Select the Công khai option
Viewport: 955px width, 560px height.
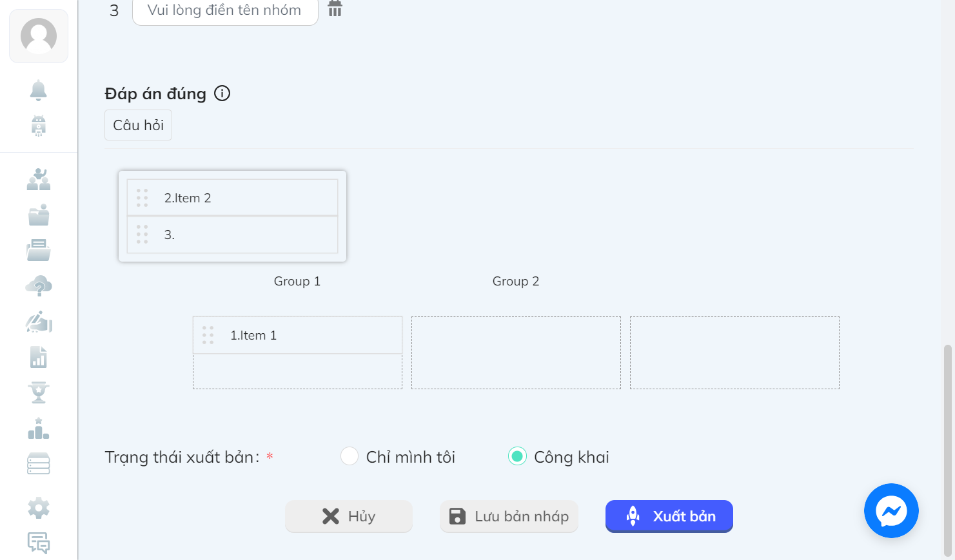click(x=517, y=456)
